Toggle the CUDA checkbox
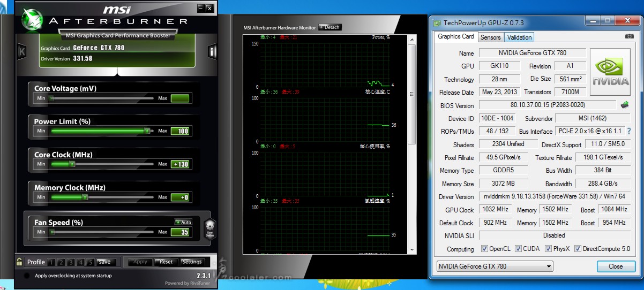The height and width of the screenshot is (290, 644). coord(518,249)
